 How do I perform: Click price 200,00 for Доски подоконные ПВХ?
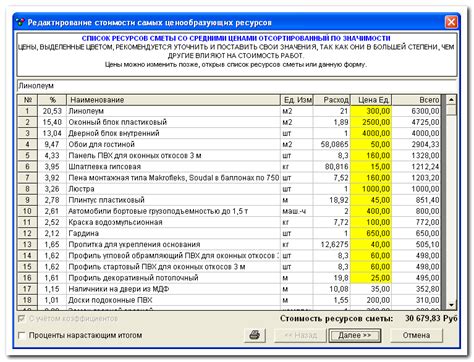371,300
